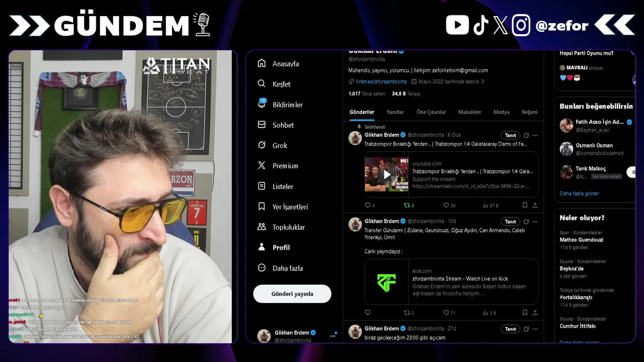Viewport: 644px width, 362px height.
Task: Open Matteo Guendouzi trending topic
Action: tap(581, 240)
